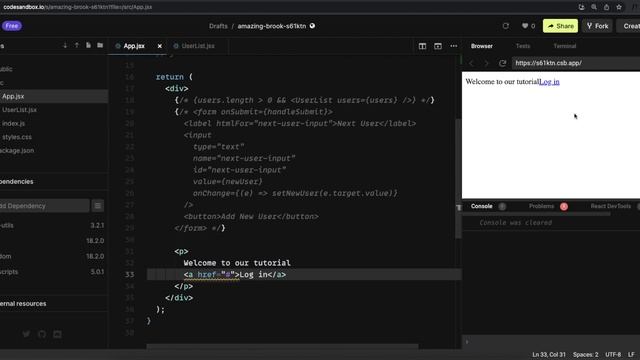Click the Log in link in preview
640x360 pixels.
tap(549, 82)
